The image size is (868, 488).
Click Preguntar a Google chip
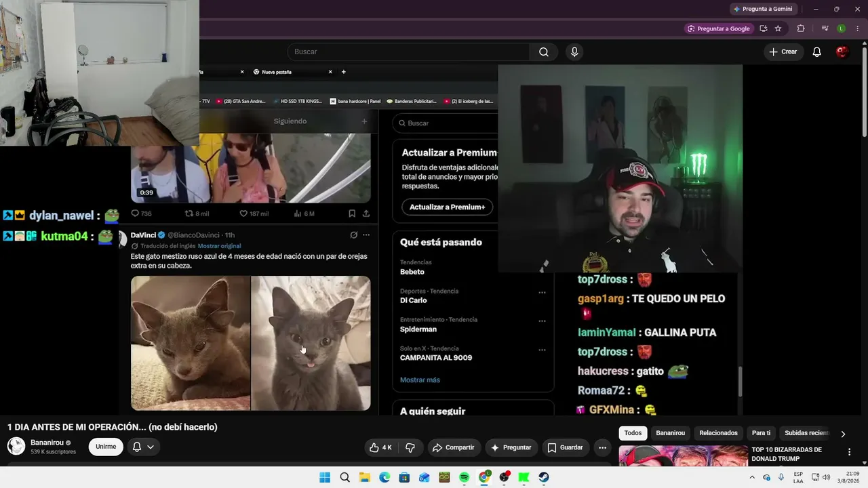pos(719,28)
